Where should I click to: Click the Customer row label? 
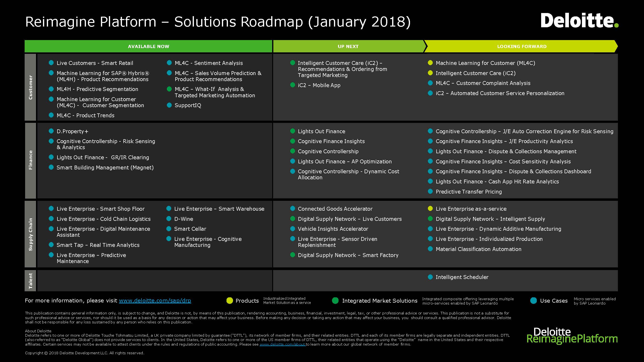(30, 87)
